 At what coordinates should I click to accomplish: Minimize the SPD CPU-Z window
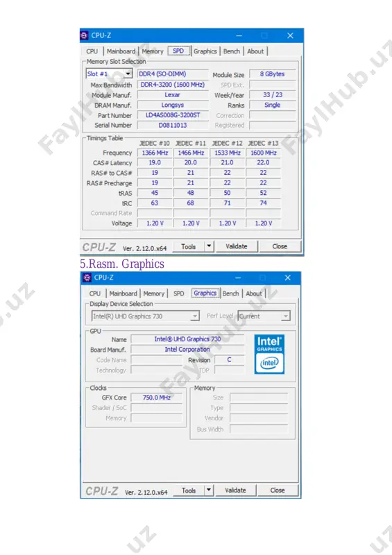point(239,36)
